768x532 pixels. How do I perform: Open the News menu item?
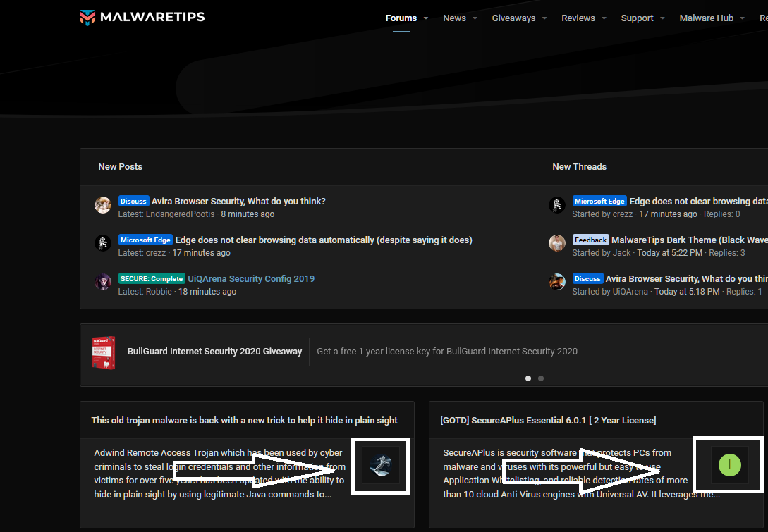[x=454, y=18]
